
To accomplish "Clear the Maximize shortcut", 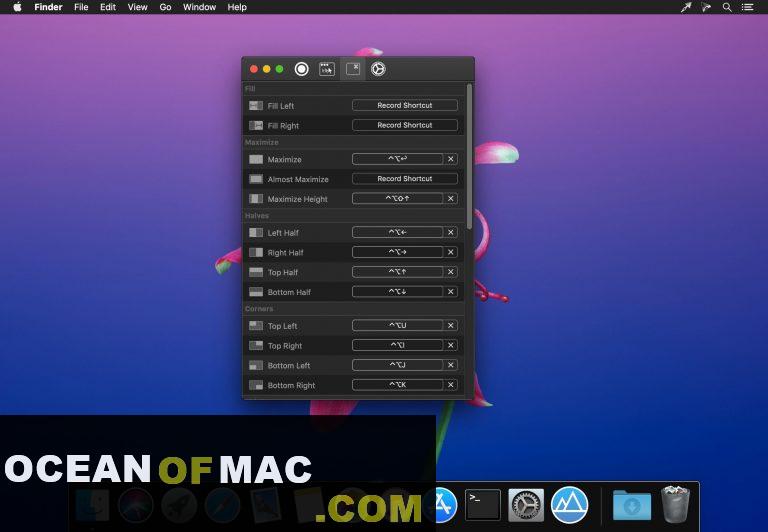I will 451,159.
